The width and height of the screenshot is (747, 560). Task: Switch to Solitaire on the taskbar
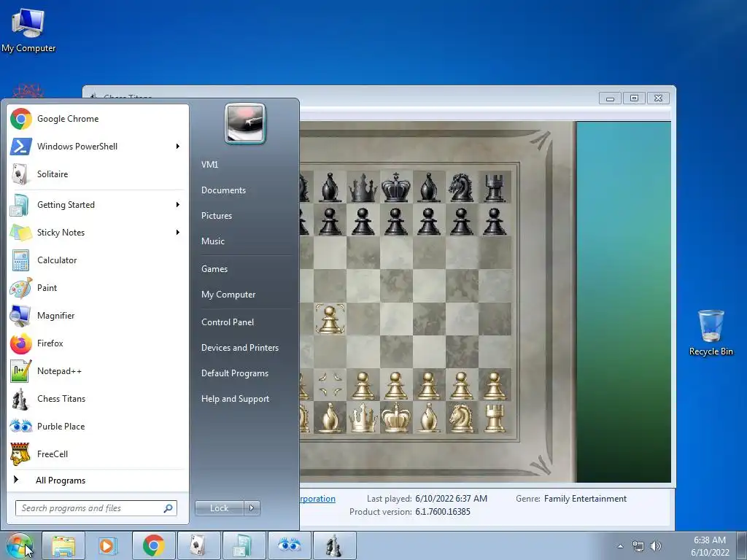(198, 545)
